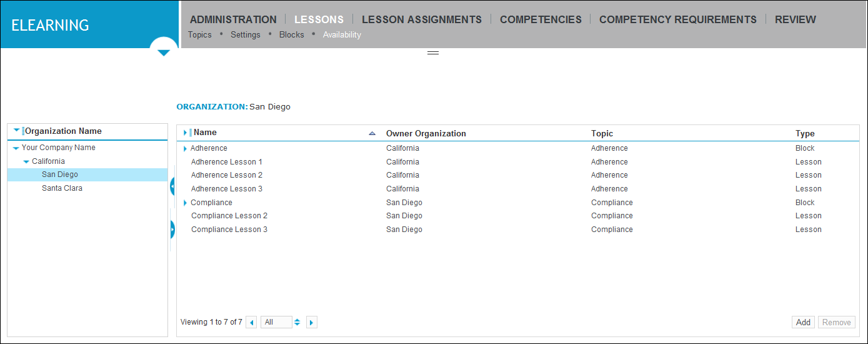This screenshot has height=344, width=868.
Task: Click California owner of Adherence Lesson 1
Action: (x=402, y=162)
